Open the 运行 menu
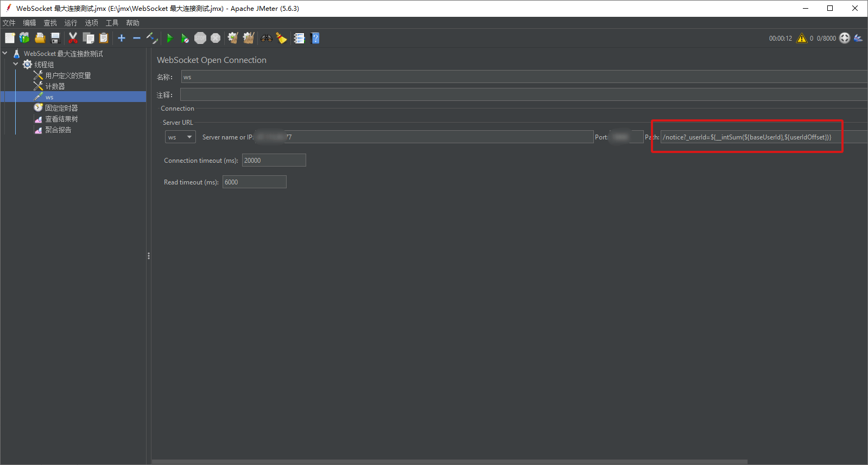 71,23
